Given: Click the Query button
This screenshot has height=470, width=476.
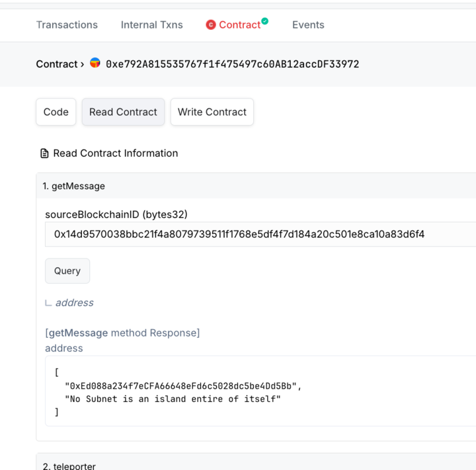Looking at the screenshot, I should [67, 271].
